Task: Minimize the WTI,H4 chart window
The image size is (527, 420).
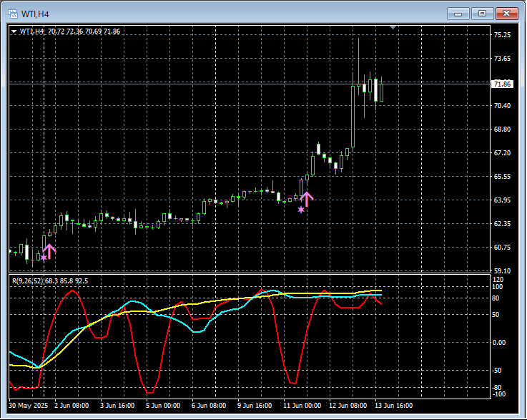Action: tap(460, 14)
